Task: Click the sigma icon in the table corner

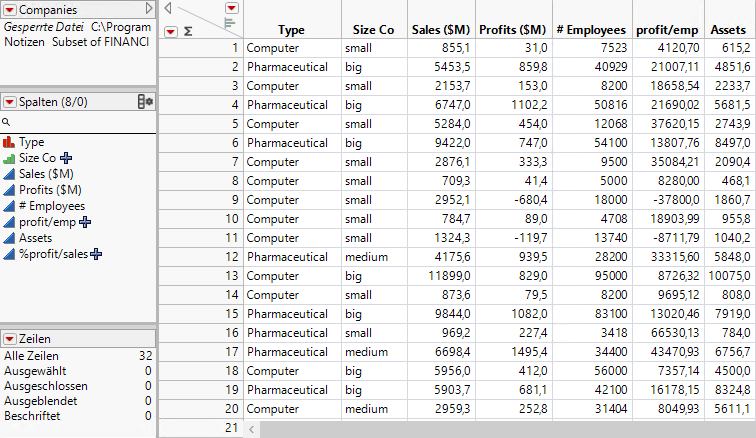Action: (x=188, y=32)
